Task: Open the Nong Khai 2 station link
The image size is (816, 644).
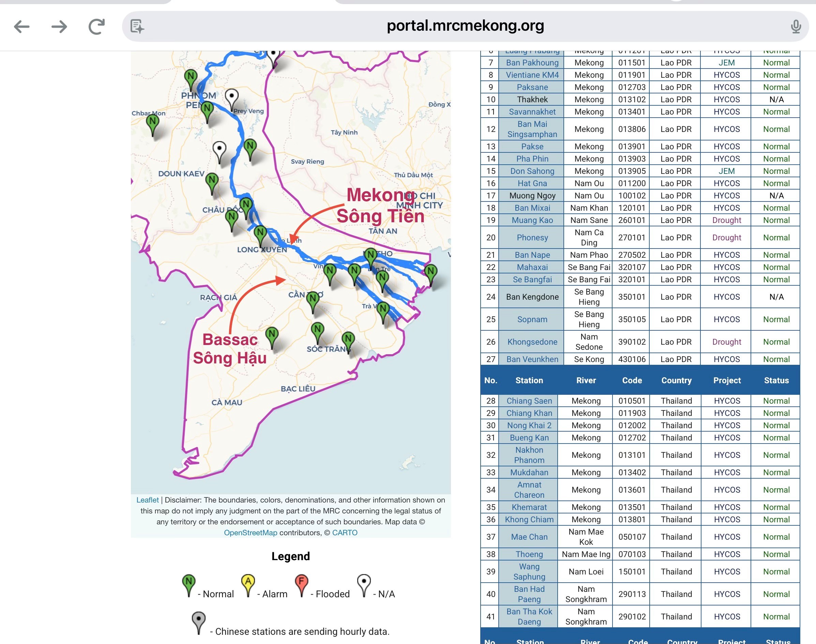Action: 529,425
